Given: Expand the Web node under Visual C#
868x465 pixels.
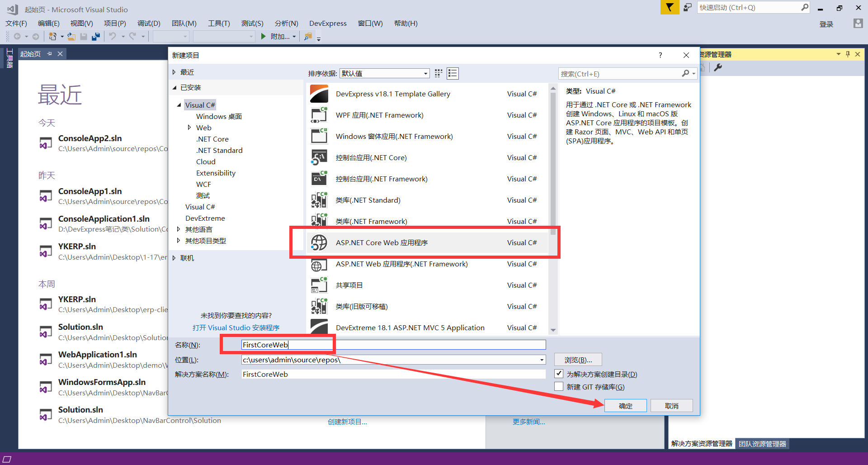Looking at the screenshot, I should click(189, 128).
